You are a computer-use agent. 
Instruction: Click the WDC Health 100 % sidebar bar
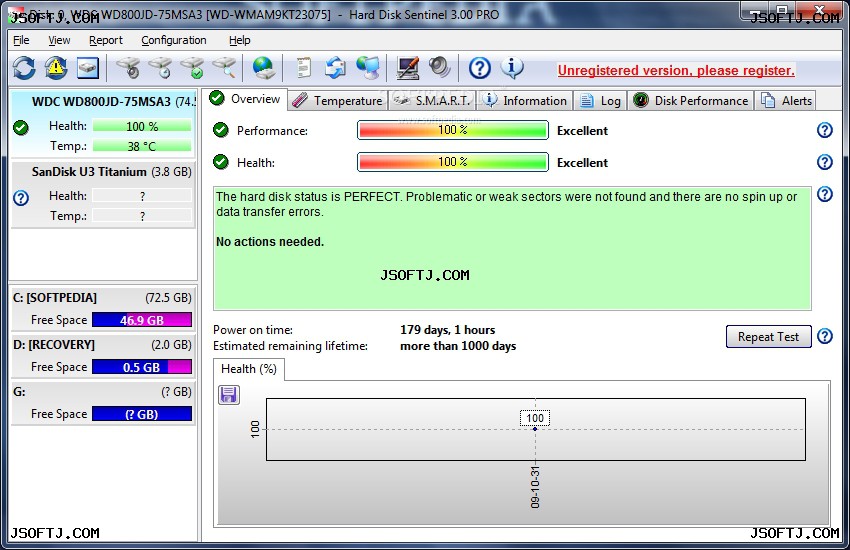142,126
